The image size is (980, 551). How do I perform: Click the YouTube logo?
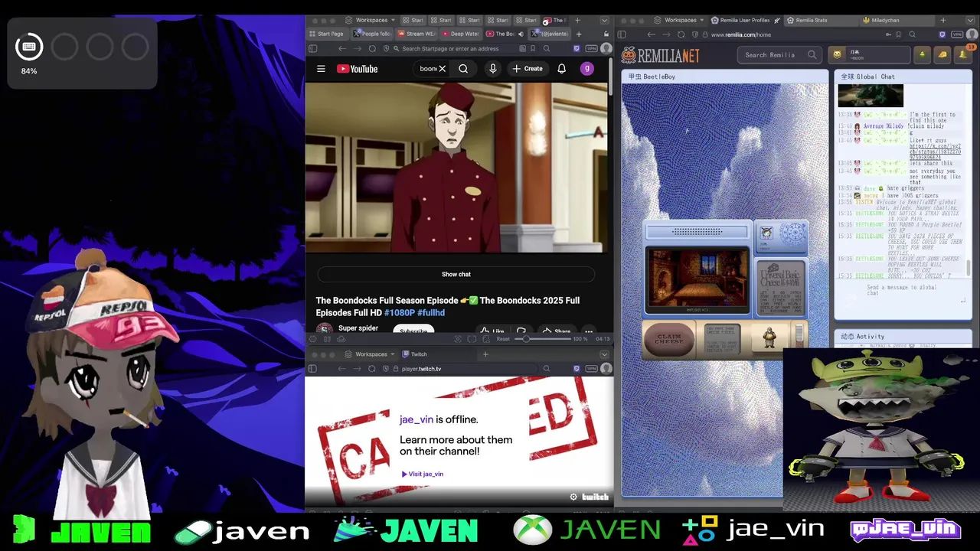tap(358, 69)
